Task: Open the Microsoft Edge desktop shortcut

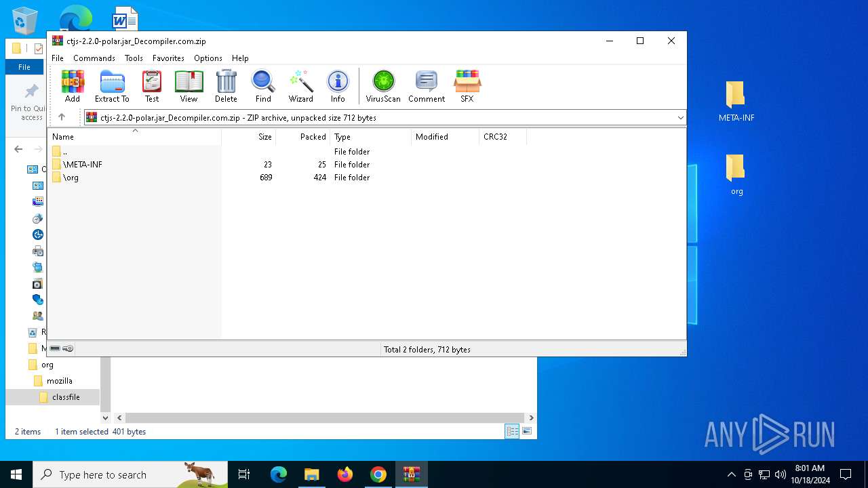Action: coord(75,18)
